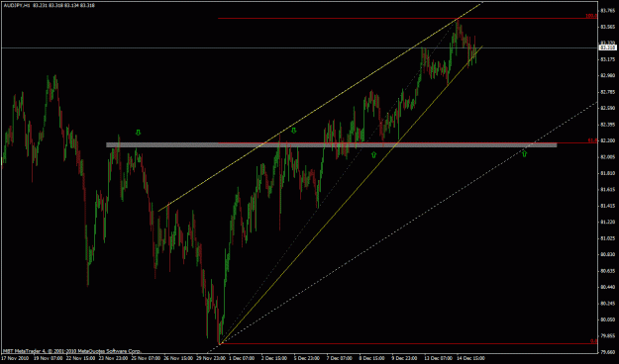The width and height of the screenshot is (619, 364).
Task: Click the 26 Nov 15:00 time label
Action: (178, 358)
